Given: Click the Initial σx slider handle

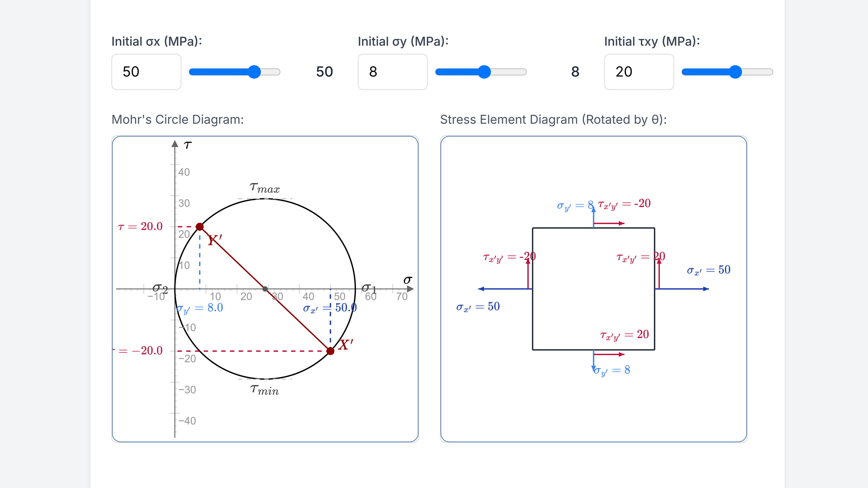Looking at the screenshot, I should [255, 72].
